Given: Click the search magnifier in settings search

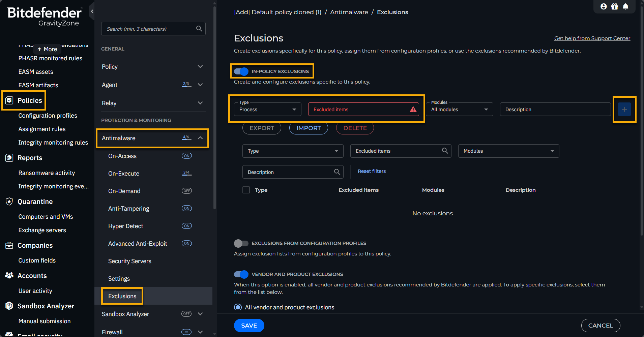Looking at the screenshot, I should pyautogui.click(x=199, y=29).
